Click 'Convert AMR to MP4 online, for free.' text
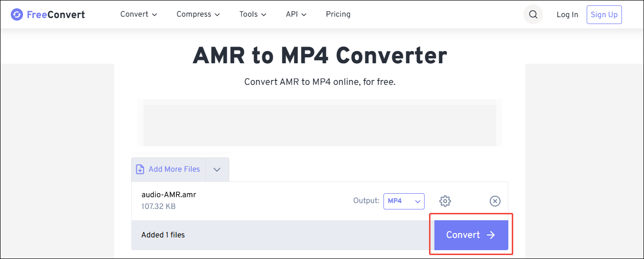Image resolution: width=644 pixels, height=259 pixels. click(x=320, y=82)
